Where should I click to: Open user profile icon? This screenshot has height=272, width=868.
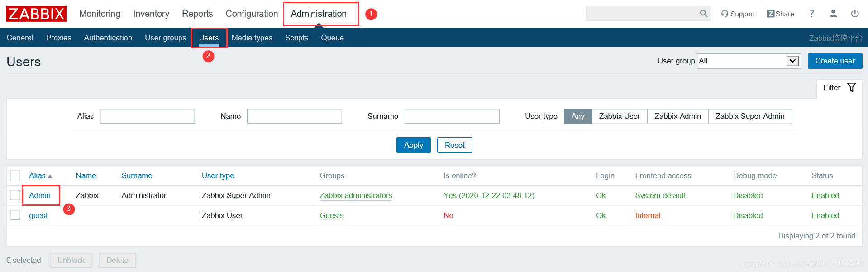pyautogui.click(x=833, y=14)
